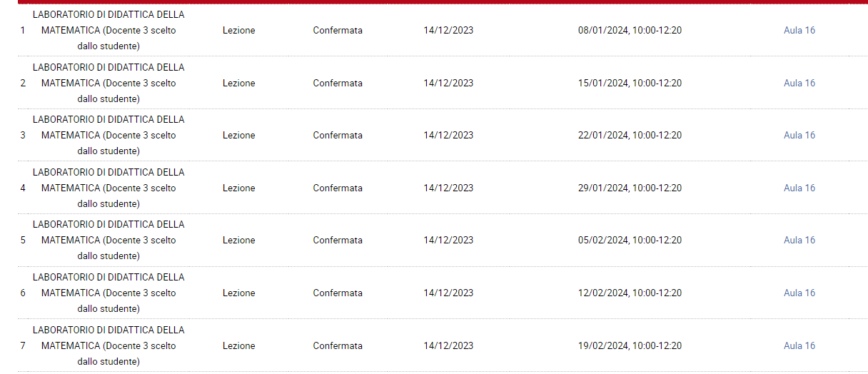Click the course name in row 1

coord(108,31)
